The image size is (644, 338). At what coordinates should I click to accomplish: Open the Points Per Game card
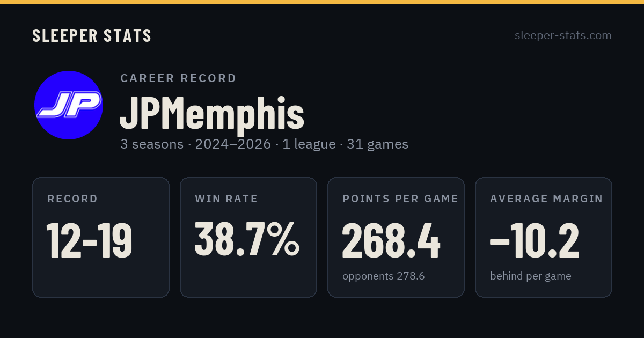[x=396, y=237]
